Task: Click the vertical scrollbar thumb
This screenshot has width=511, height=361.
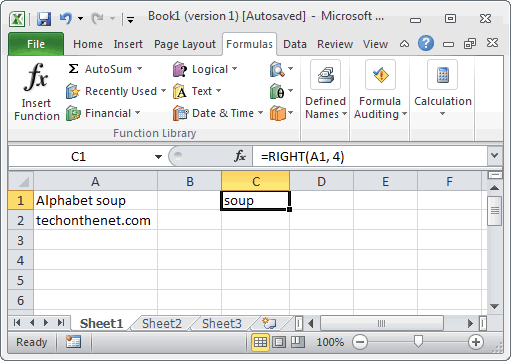Action: tap(495, 211)
